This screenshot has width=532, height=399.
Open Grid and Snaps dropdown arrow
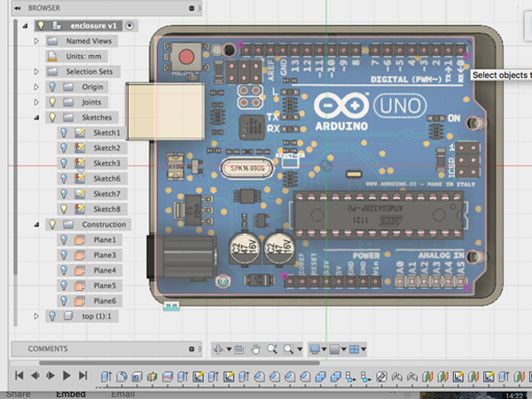point(344,349)
